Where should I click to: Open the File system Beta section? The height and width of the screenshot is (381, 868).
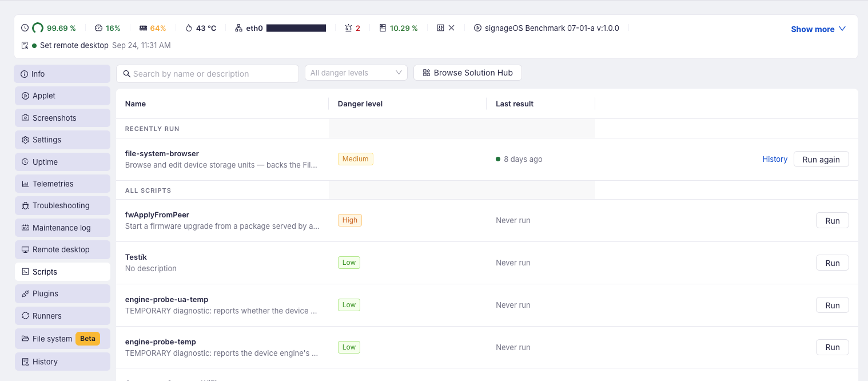pos(62,339)
